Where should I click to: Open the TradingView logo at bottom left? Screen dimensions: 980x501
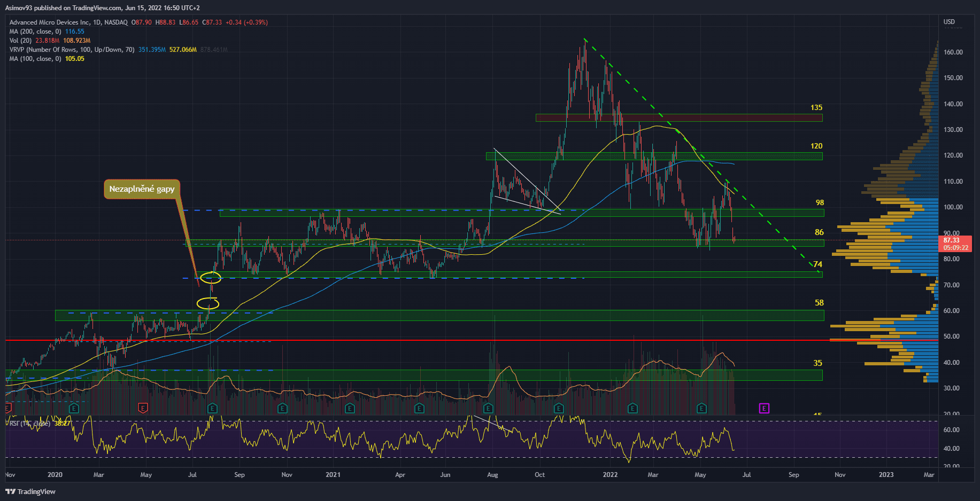30,491
